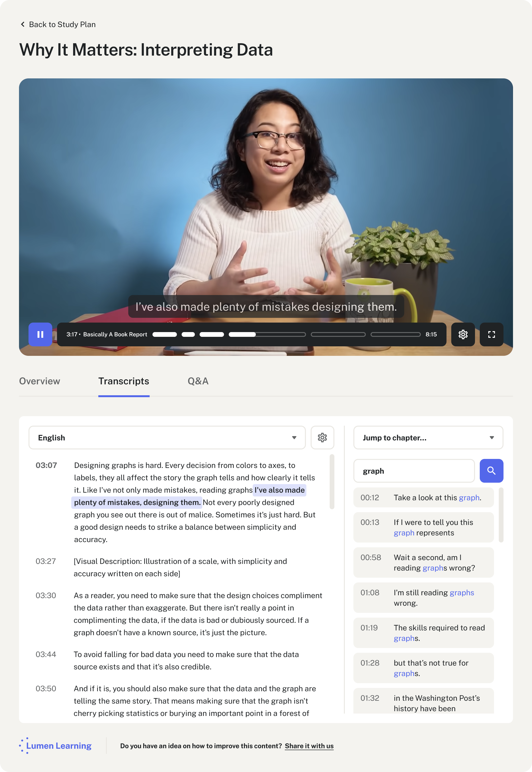Screen dimensions: 532x772
Task: Click the search icon in transcript panel
Action: tap(492, 471)
